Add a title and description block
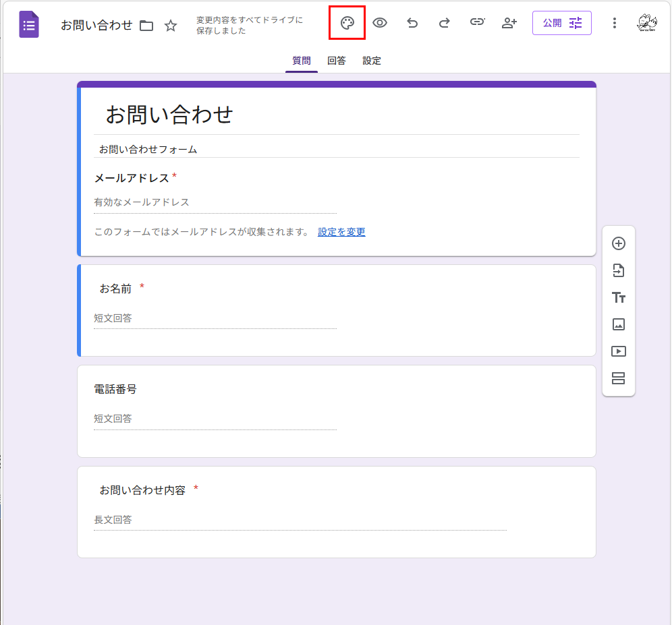672x625 pixels. [618, 297]
